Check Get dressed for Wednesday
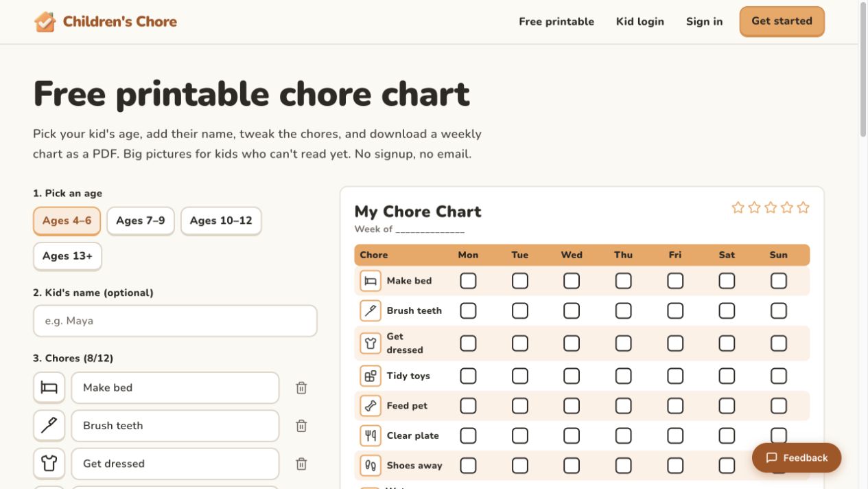The image size is (868, 489). (572, 343)
